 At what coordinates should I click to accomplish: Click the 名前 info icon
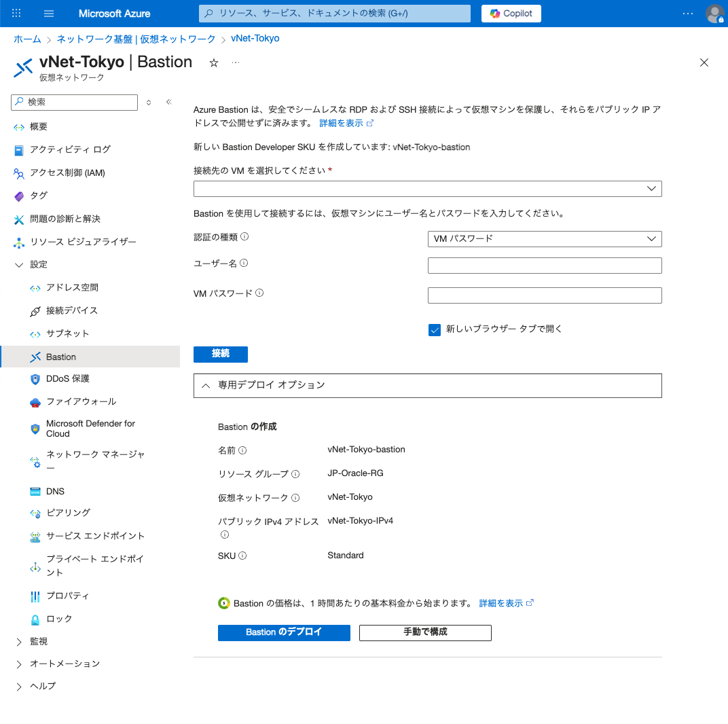pos(242,450)
